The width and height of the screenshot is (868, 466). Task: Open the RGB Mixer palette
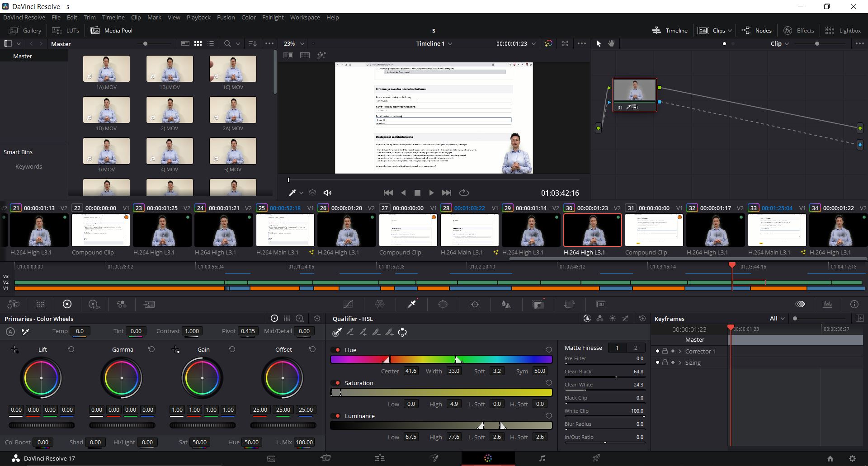121,304
